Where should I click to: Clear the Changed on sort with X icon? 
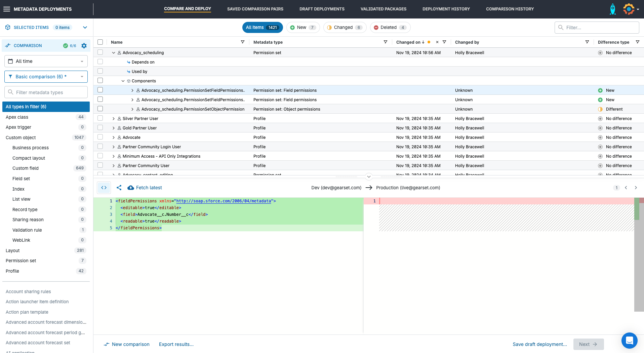(x=437, y=42)
